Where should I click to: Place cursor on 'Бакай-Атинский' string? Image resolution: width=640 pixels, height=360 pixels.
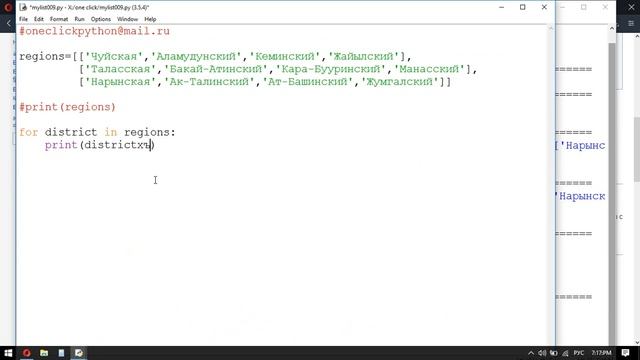tap(216, 69)
